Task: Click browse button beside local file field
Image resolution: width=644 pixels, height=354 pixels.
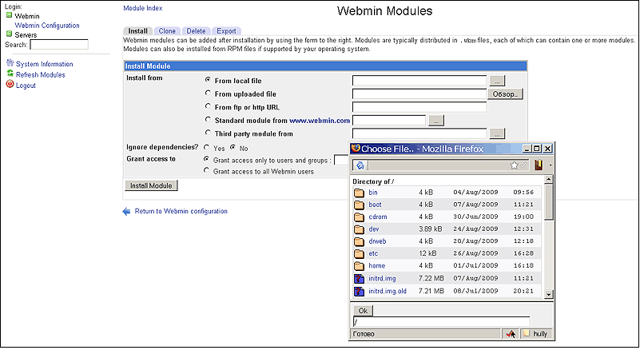Action: tap(497, 81)
